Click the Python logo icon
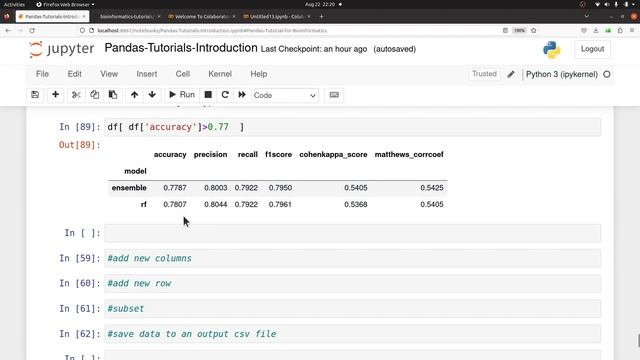 552,50
